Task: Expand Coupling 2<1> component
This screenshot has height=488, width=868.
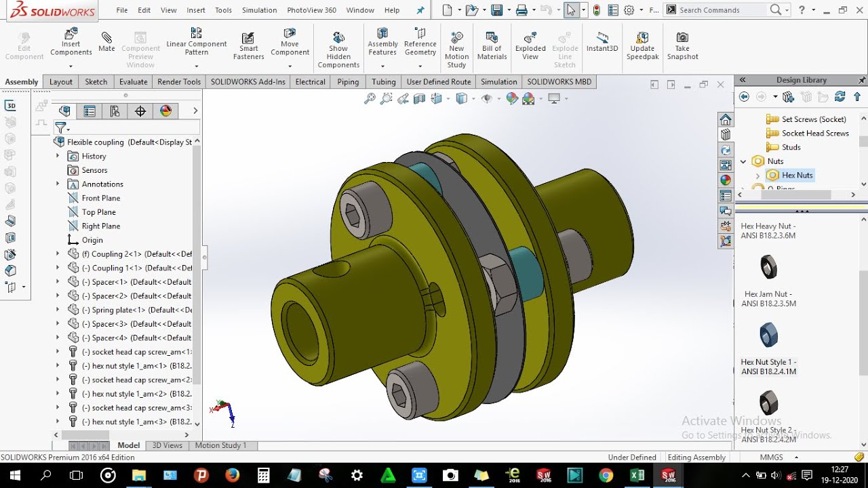Action: point(58,253)
